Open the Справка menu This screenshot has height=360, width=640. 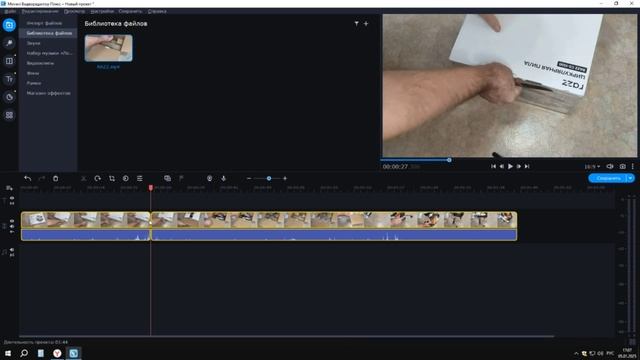coord(157,11)
